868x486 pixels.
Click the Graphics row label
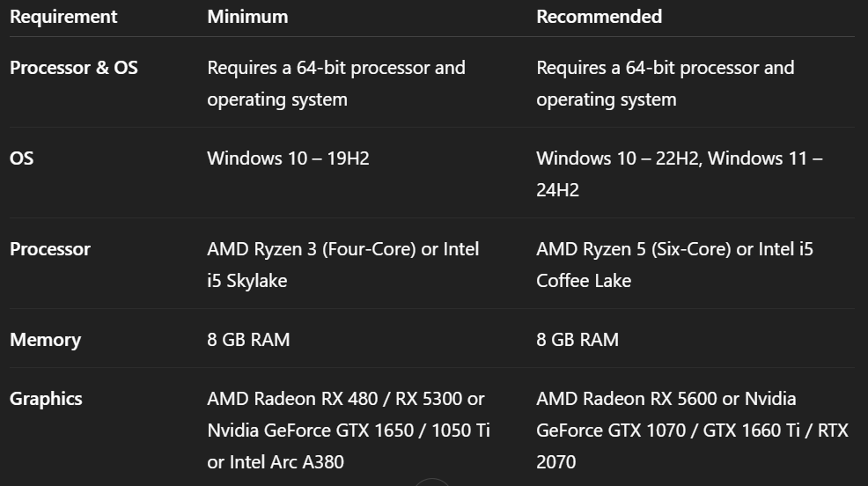click(x=46, y=399)
